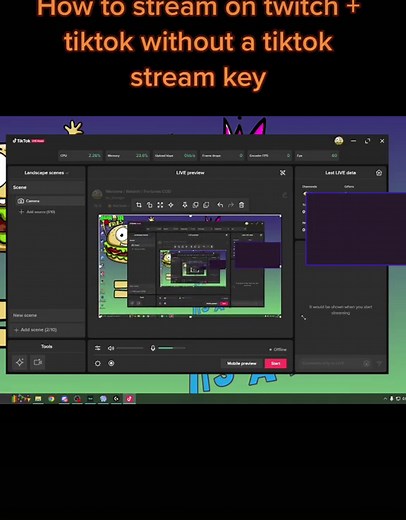This screenshot has height=520, width=406.
Task: Click the Offline status indicator
Action: pyautogui.click(x=278, y=349)
